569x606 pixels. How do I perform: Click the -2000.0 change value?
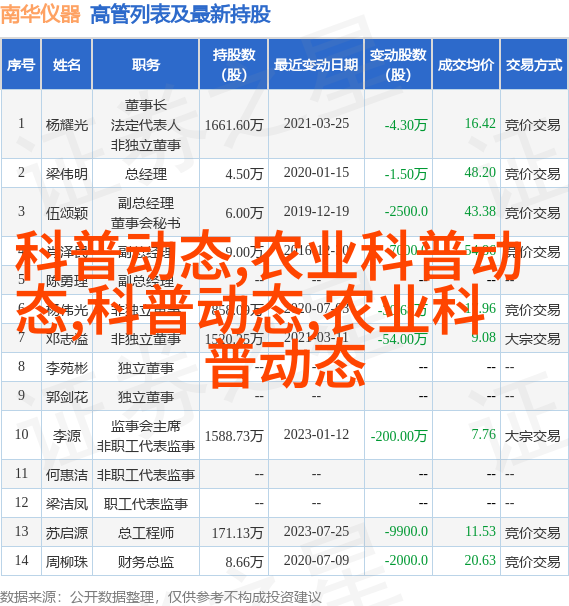coord(406,560)
